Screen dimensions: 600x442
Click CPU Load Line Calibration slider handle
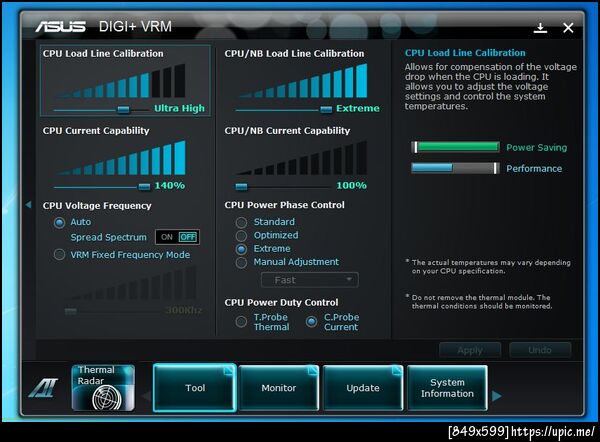tap(123, 110)
